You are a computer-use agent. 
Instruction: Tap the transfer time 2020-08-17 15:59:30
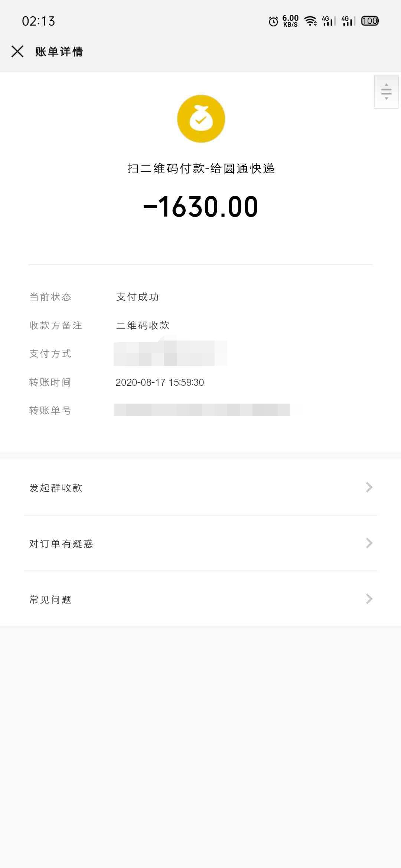coord(160,382)
